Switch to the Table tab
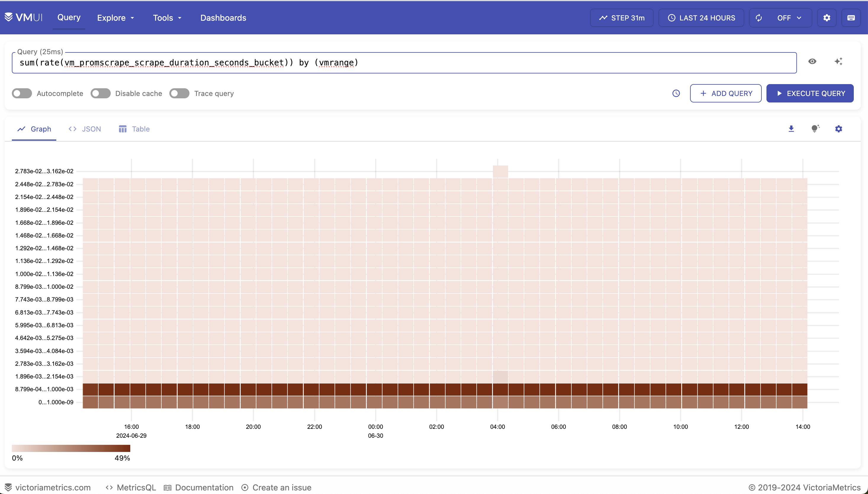Viewport: 868px width, 494px height. [134, 129]
